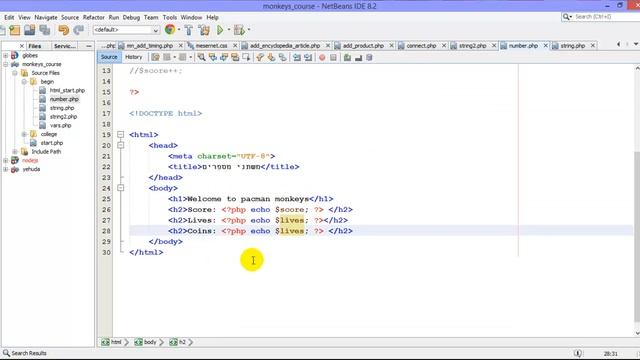Expand the nodejs project node
The width and height of the screenshot is (640, 360).
coord(6,160)
